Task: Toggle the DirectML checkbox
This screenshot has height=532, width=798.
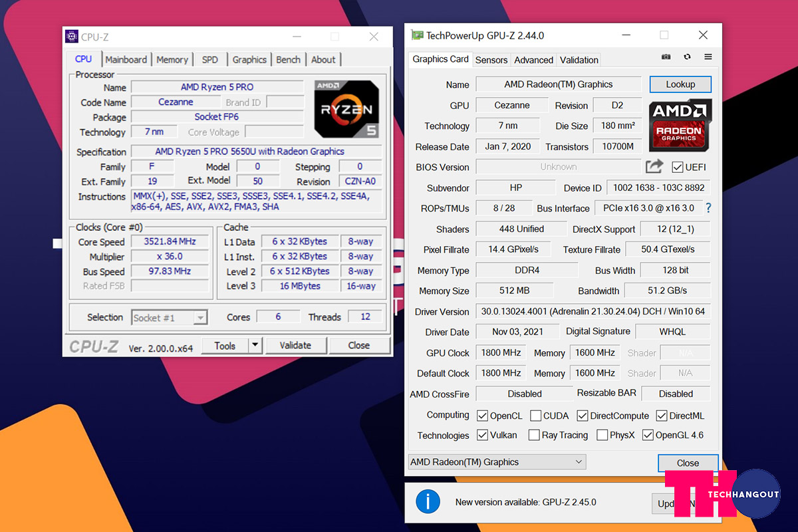Action: 662,416
